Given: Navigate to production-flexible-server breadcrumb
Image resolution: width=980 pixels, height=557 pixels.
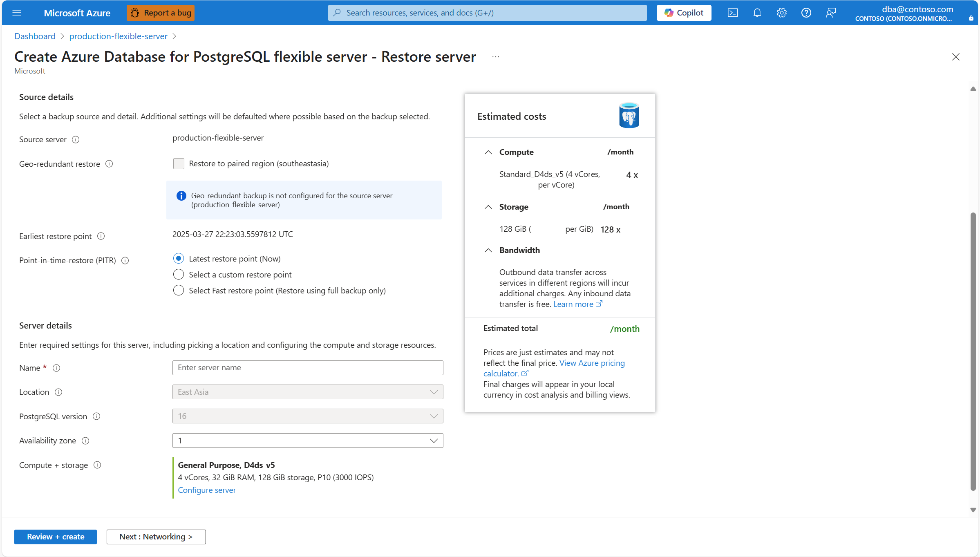Looking at the screenshot, I should pos(118,36).
